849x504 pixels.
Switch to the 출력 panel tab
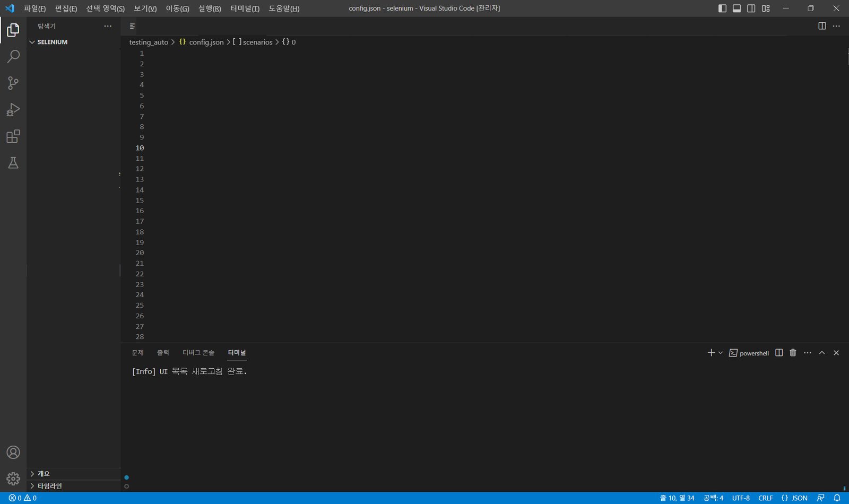coord(163,353)
